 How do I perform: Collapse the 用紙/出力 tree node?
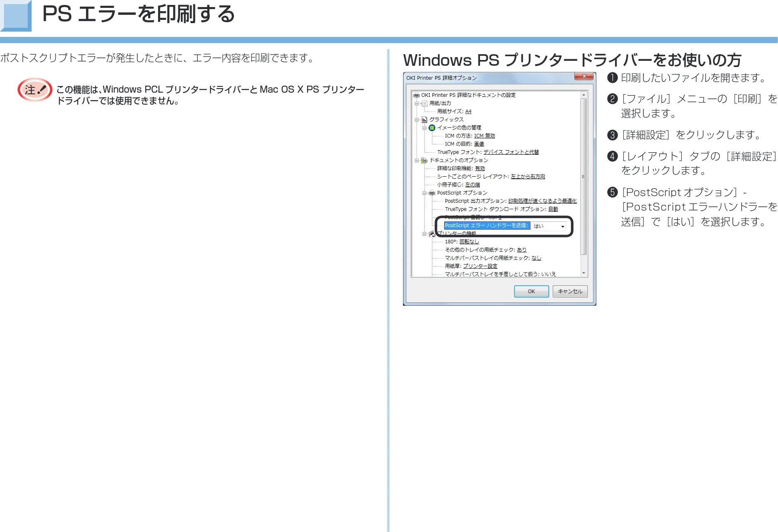pos(417,103)
